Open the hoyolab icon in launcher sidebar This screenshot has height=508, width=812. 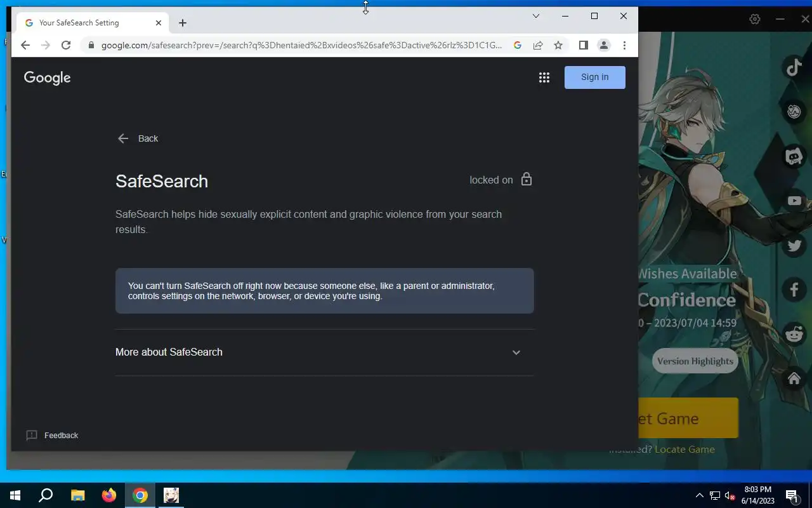[x=794, y=112]
